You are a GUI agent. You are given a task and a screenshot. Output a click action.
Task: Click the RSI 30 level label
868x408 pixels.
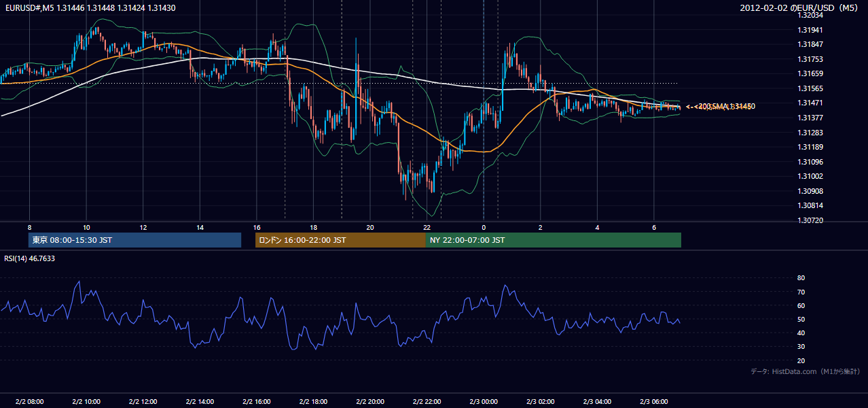tap(801, 347)
